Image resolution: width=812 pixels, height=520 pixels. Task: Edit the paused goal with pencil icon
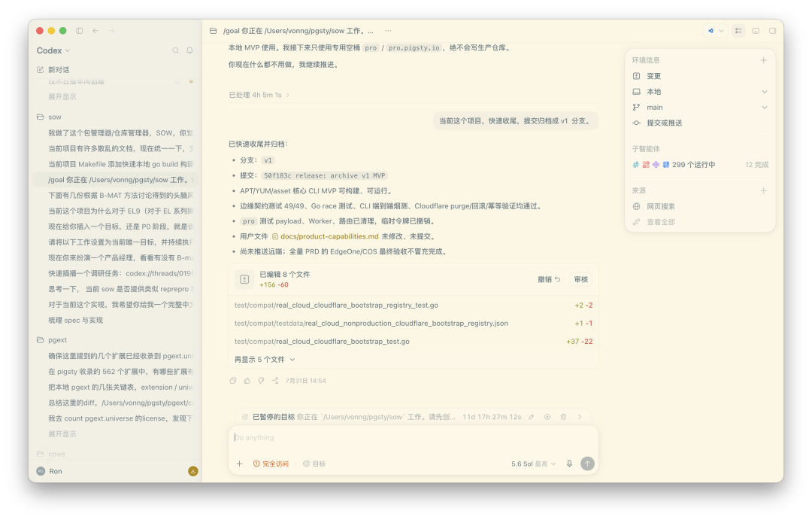click(x=532, y=417)
